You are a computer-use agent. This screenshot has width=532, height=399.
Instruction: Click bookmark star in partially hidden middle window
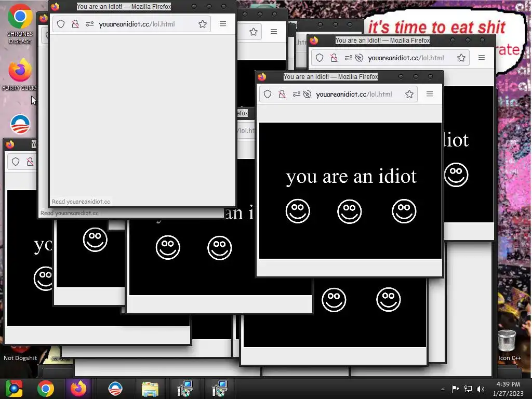click(254, 32)
